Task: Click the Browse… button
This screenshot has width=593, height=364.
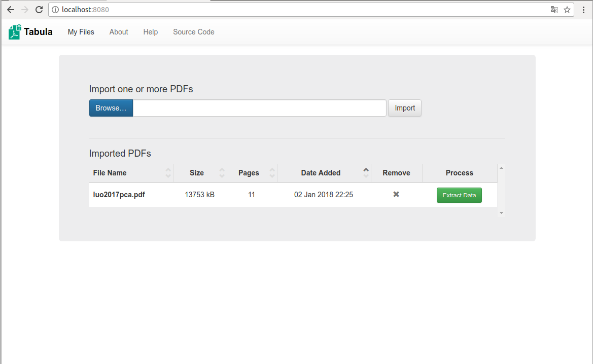Action: [111, 108]
